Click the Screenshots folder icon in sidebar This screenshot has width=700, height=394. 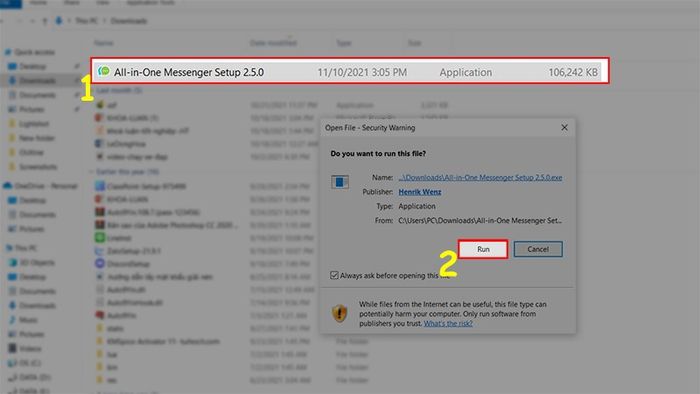(12, 166)
